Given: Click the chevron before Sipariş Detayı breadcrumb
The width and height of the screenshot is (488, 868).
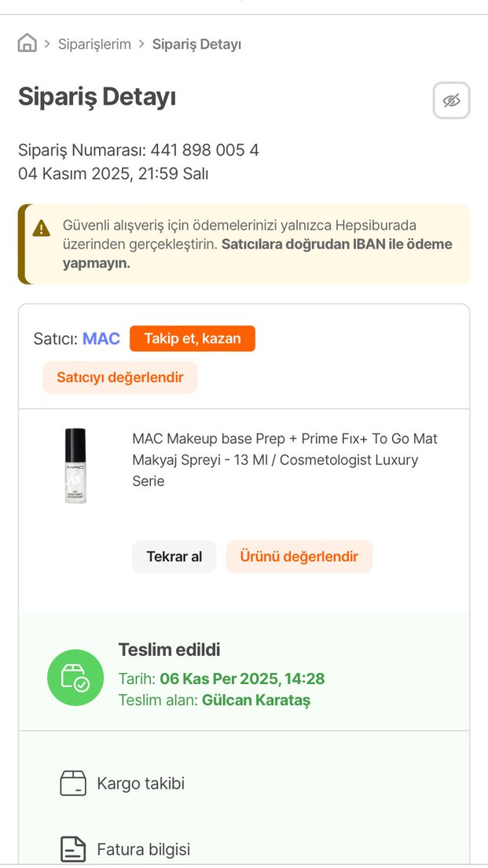Looking at the screenshot, I should click(141, 43).
